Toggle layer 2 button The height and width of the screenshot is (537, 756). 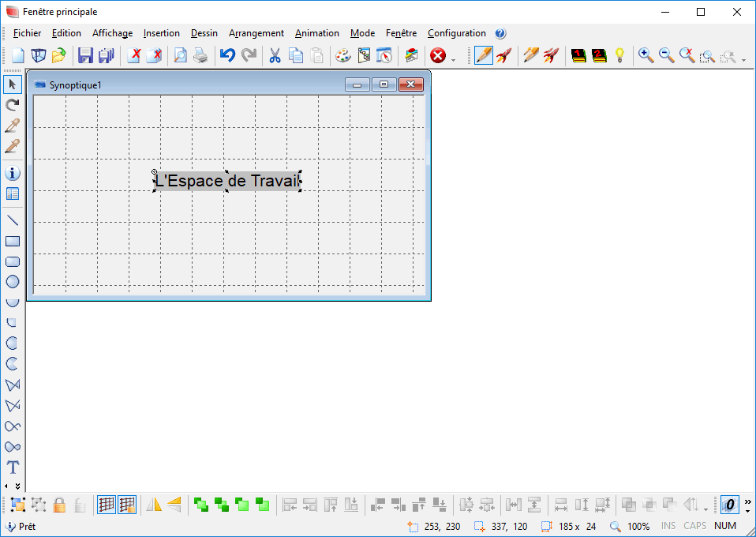point(599,55)
